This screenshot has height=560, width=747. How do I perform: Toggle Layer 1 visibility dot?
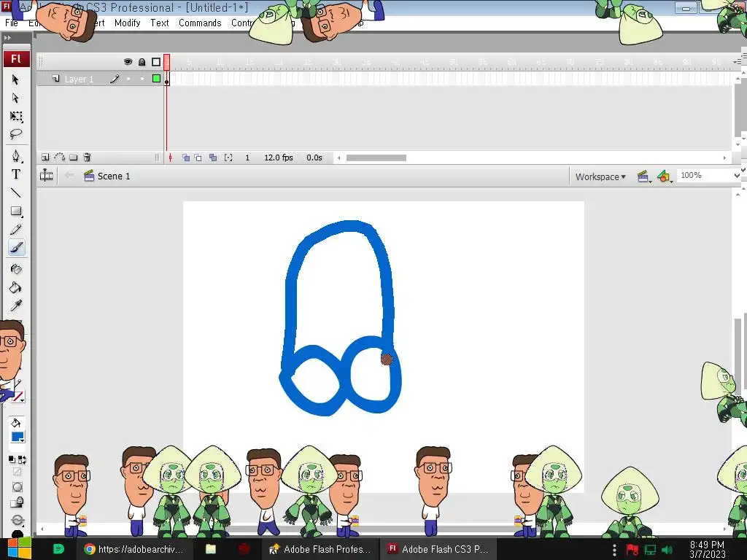[x=128, y=79]
